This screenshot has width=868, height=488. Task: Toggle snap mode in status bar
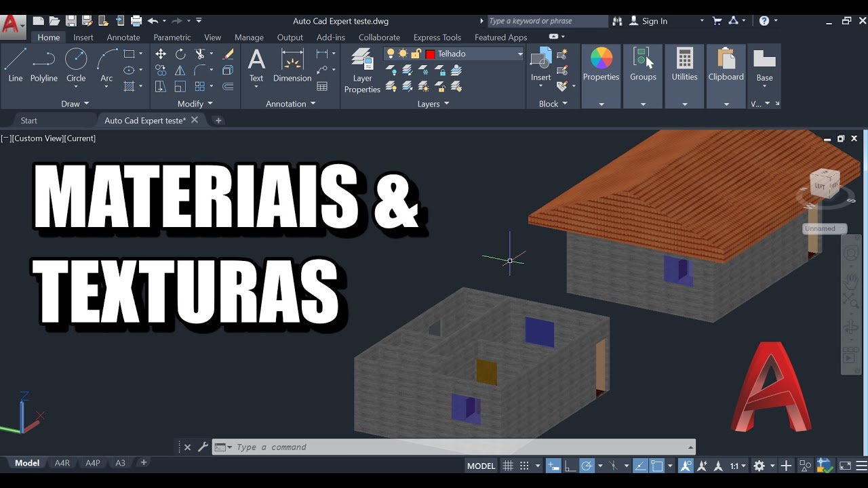coord(524,466)
